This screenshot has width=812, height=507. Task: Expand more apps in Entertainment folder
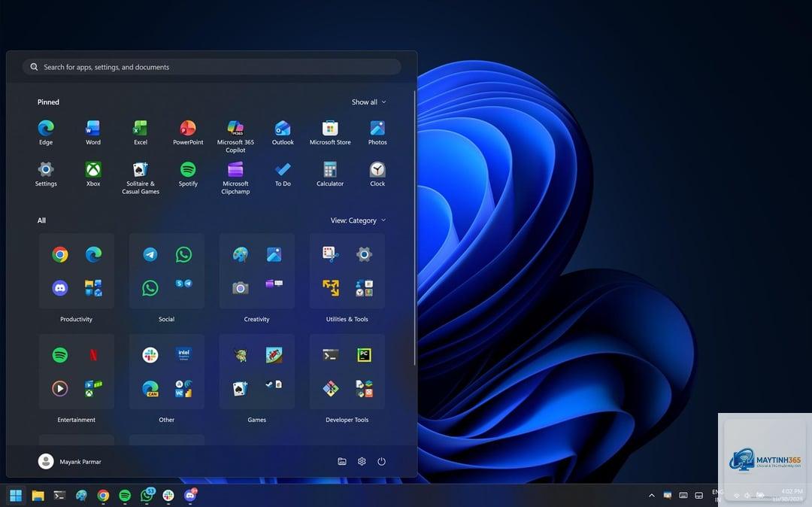tap(93, 388)
